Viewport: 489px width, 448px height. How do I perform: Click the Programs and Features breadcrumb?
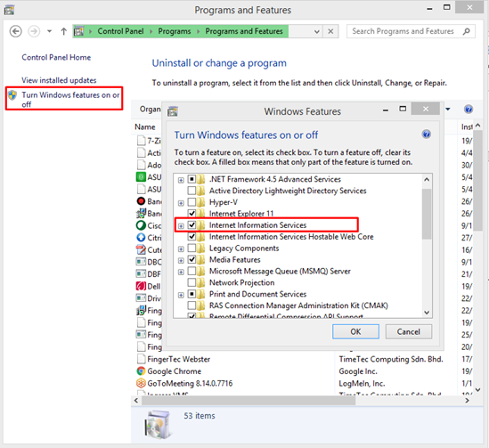tap(244, 31)
